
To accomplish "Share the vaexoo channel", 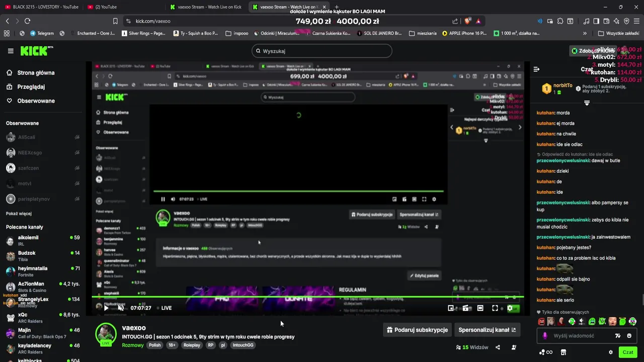I will point(498,347).
